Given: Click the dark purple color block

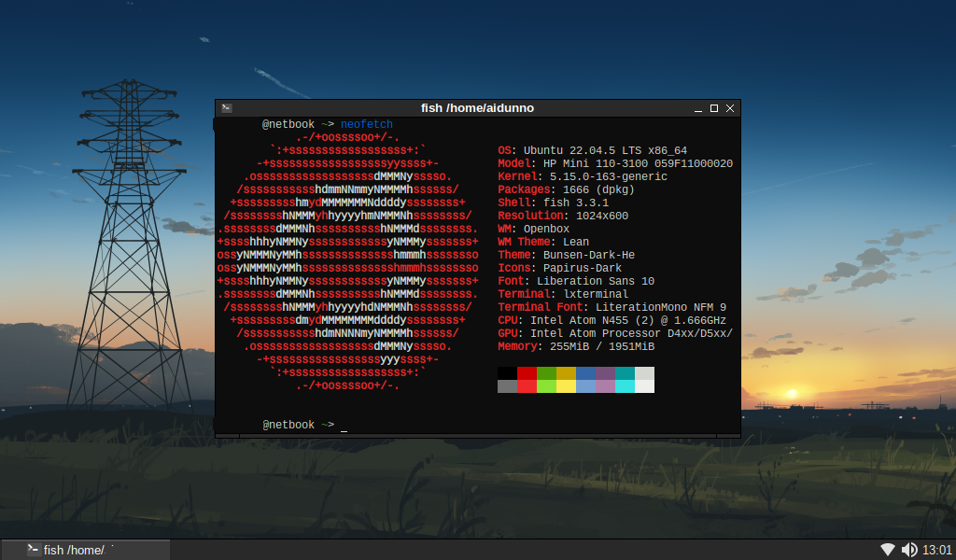Looking at the screenshot, I should (605, 373).
